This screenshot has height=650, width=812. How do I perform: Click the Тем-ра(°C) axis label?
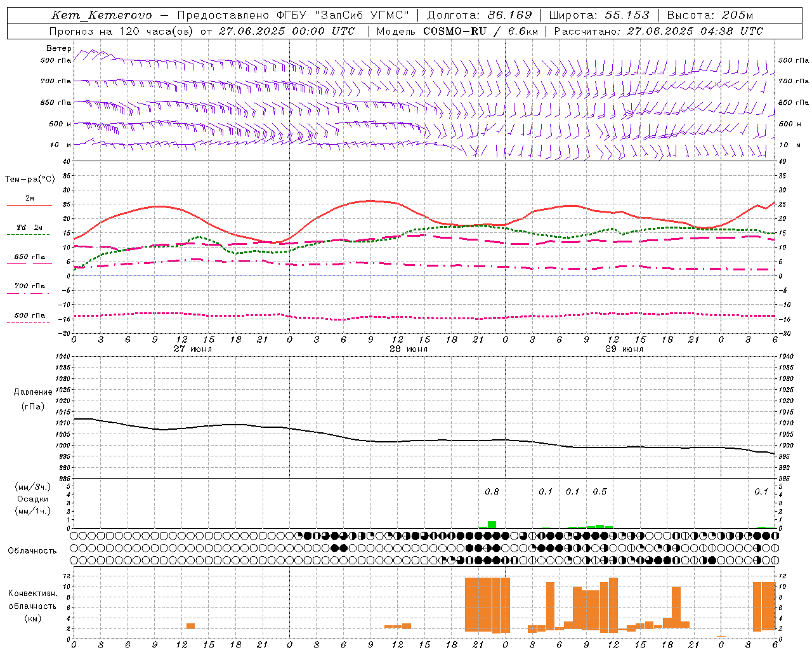click(30, 180)
